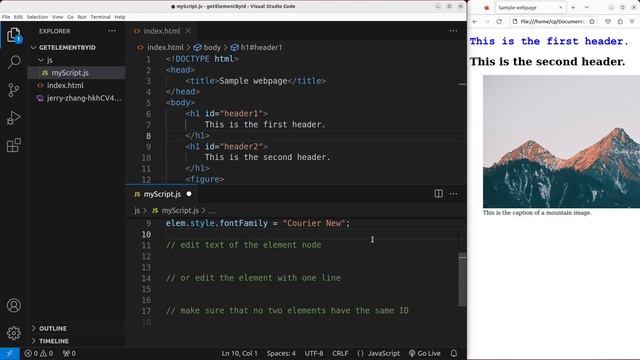Viewport: 640px width, 360px height.
Task: Click the remote window status bar icon
Action: click(x=10, y=353)
